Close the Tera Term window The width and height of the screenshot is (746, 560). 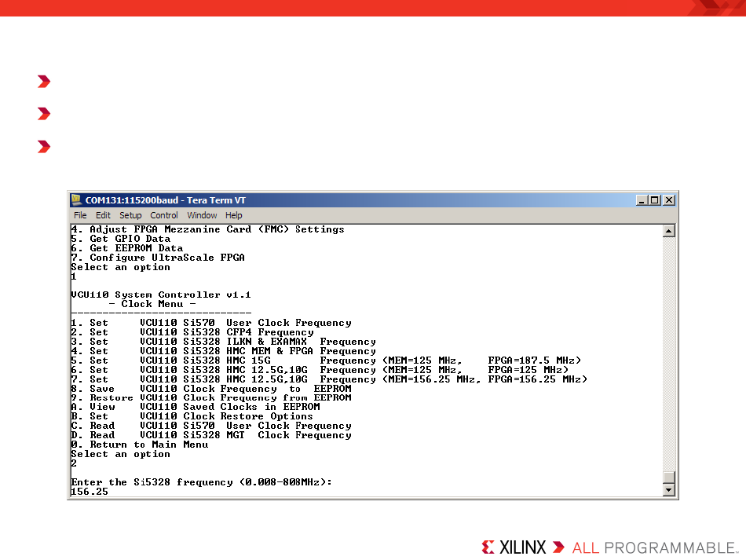pos(668,200)
